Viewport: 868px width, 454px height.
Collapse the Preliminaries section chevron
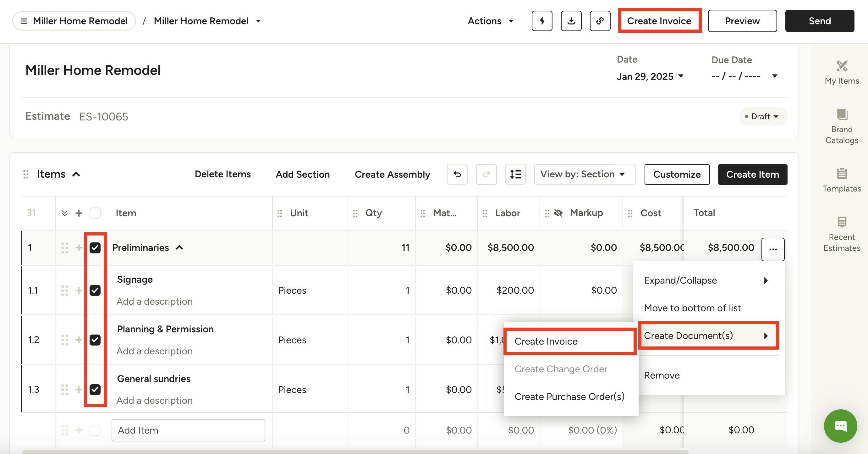[179, 248]
